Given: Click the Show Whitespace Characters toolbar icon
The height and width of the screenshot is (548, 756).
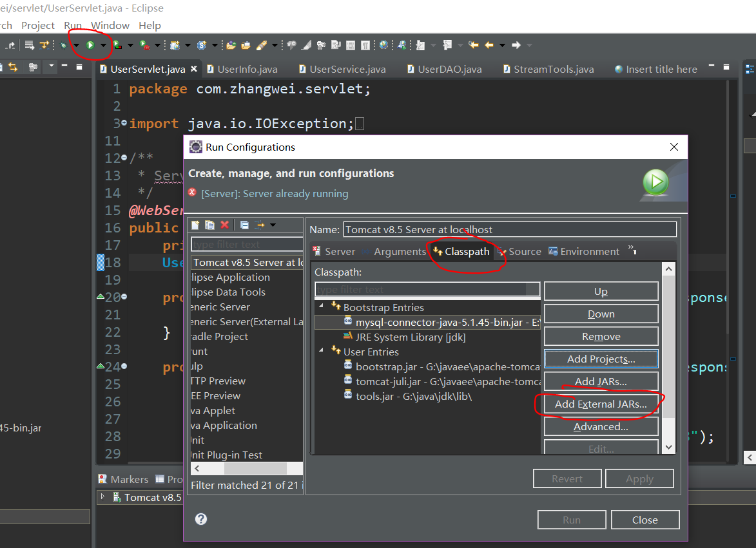Looking at the screenshot, I should pos(365,45).
